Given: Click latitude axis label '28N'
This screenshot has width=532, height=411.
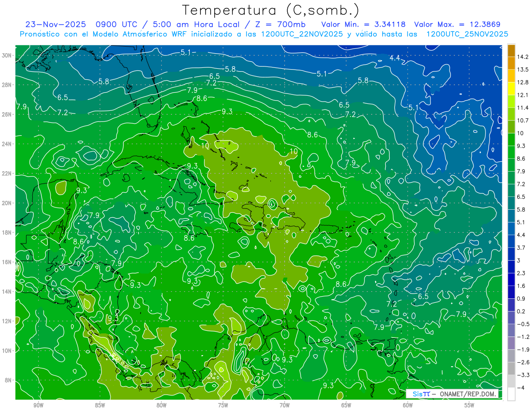Looking at the screenshot, I should (x=7, y=85).
